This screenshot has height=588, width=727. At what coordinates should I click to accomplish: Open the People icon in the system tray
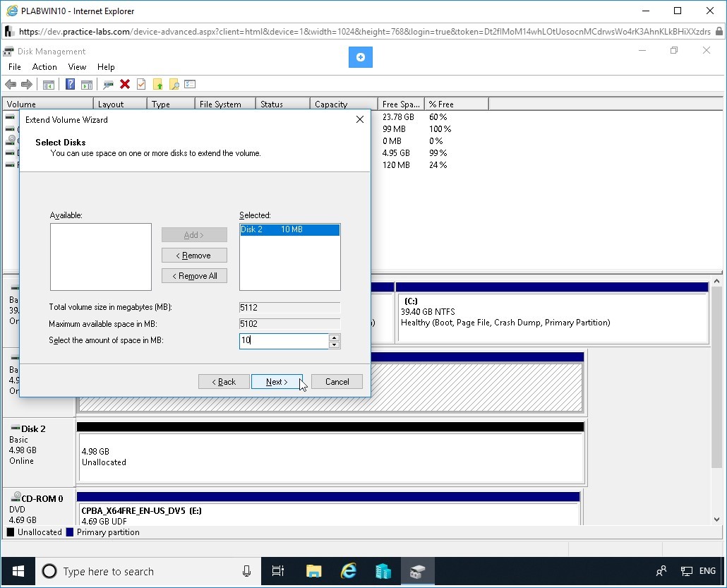pyautogui.click(x=661, y=571)
